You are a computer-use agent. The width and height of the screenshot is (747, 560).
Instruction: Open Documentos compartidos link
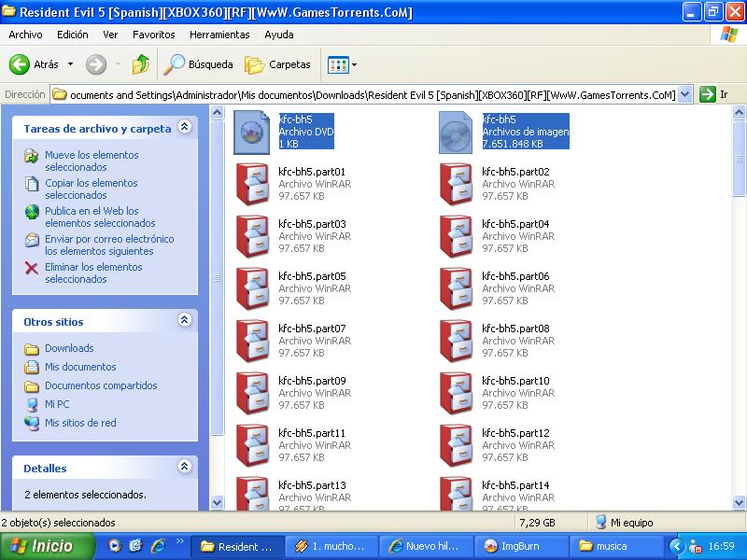click(x=101, y=385)
